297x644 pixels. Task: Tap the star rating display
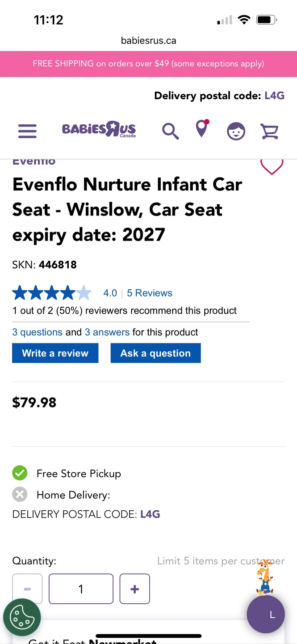pyautogui.click(x=52, y=293)
